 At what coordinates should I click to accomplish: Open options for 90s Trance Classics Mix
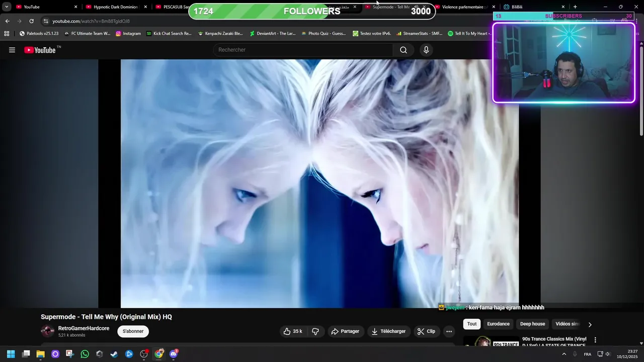[595, 340]
